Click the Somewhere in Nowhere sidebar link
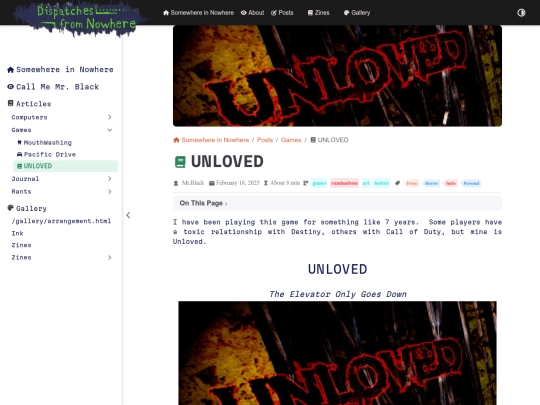The image size is (540, 405). point(65,70)
